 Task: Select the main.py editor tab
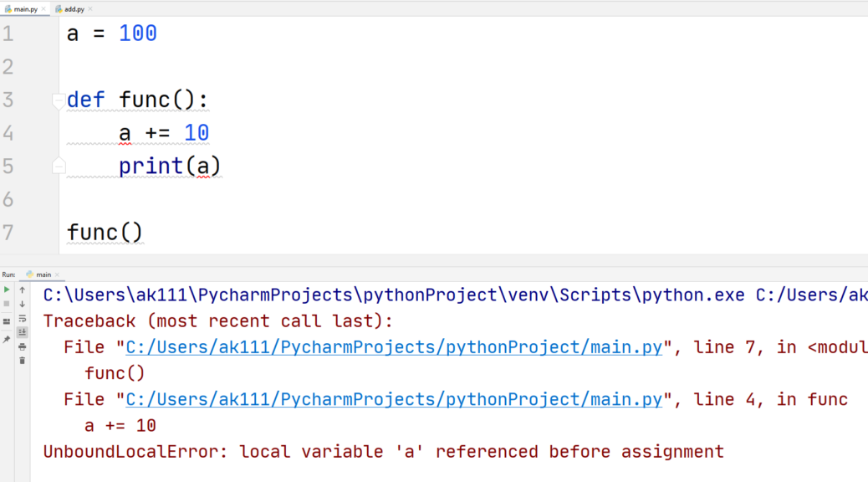[25, 8]
